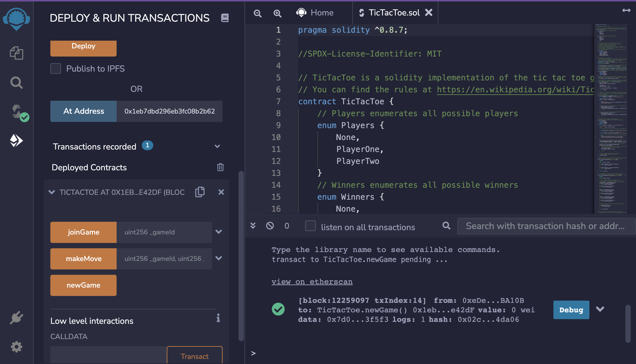Close the TicTacToe.sol tab

[x=429, y=13]
